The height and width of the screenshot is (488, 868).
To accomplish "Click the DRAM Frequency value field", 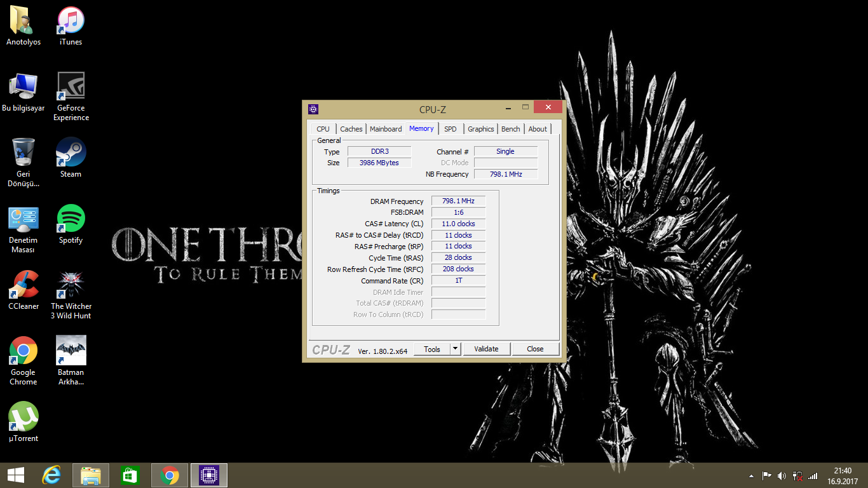I will (x=459, y=201).
